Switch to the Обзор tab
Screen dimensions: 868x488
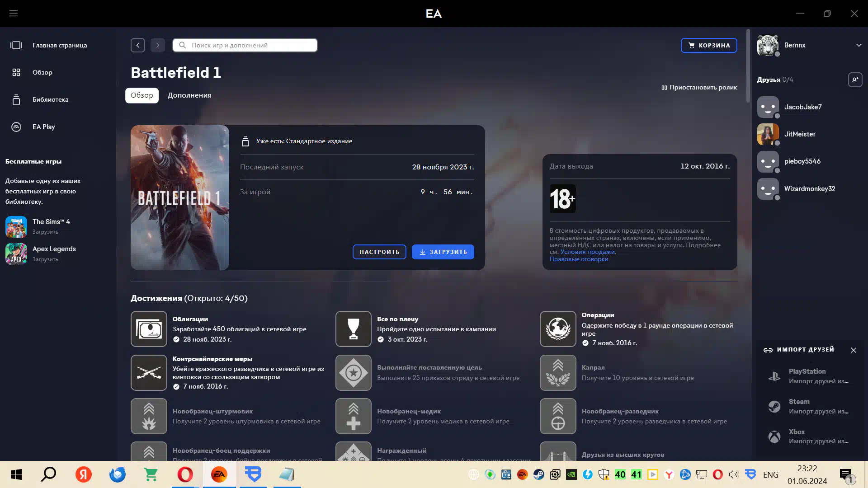(142, 95)
